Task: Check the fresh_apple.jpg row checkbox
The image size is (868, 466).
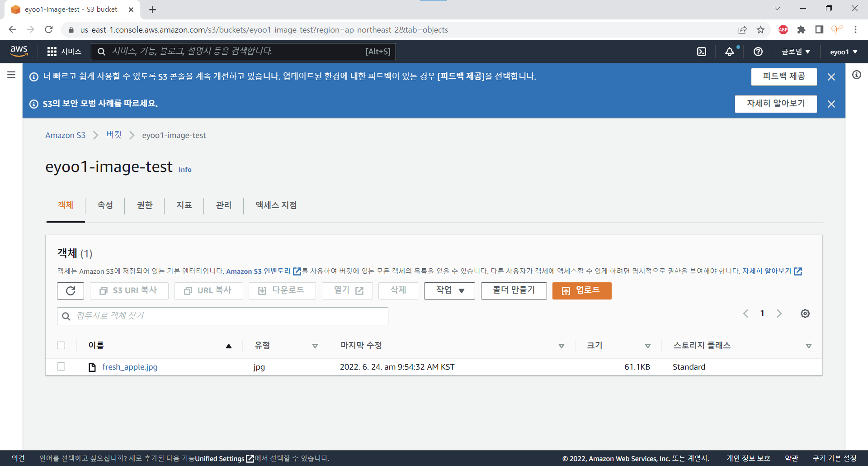Action: tap(61, 366)
